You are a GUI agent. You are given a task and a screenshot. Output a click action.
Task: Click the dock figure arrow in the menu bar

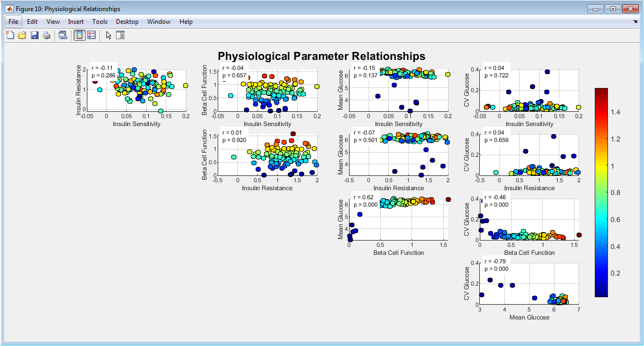pyautogui.click(x=636, y=22)
